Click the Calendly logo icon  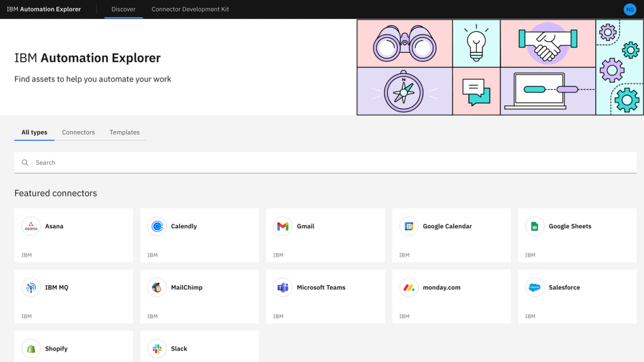point(157,226)
